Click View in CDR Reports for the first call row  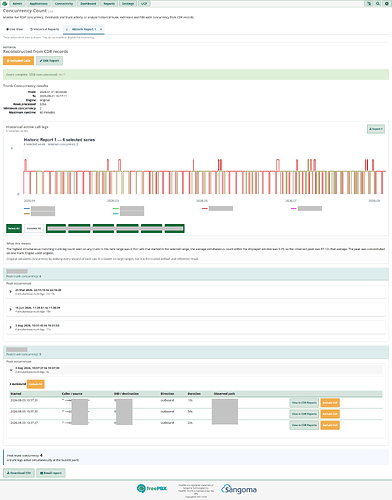click(x=304, y=403)
